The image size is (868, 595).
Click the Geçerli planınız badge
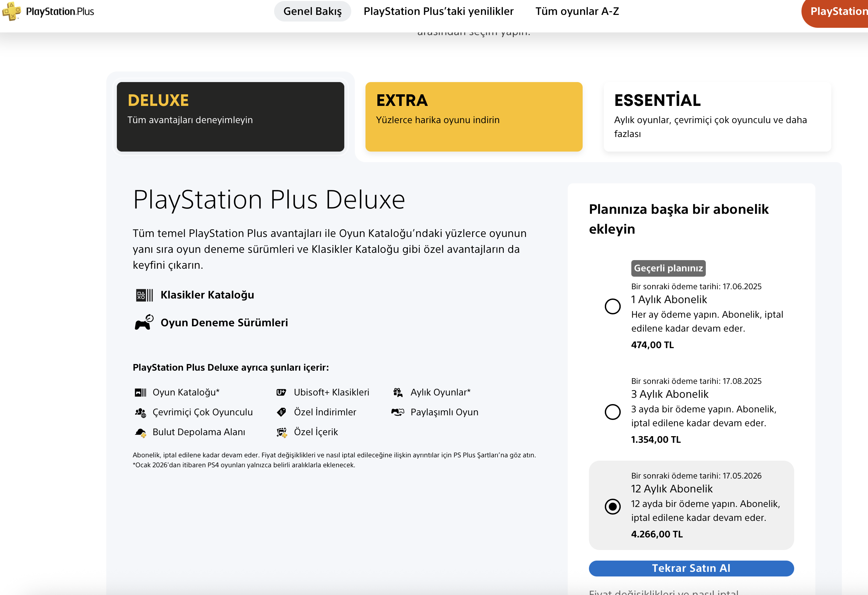[668, 268]
